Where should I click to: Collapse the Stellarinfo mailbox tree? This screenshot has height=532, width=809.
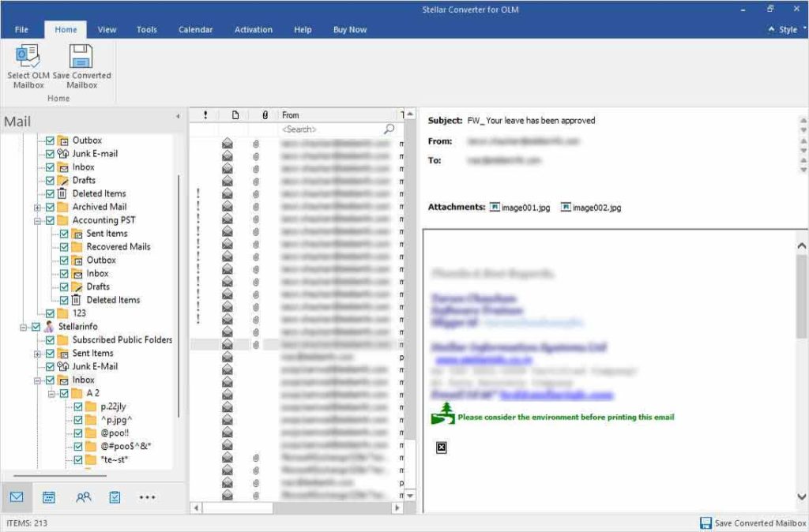23,327
